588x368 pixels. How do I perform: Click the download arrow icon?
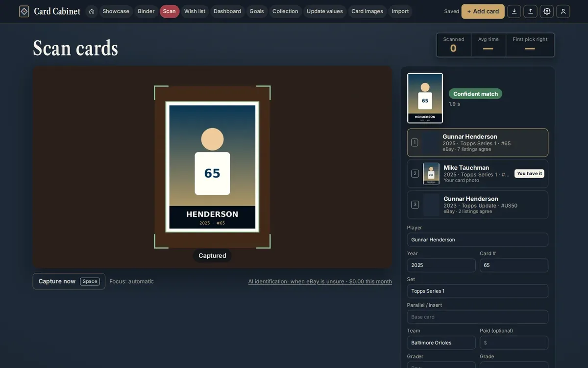coord(514,11)
